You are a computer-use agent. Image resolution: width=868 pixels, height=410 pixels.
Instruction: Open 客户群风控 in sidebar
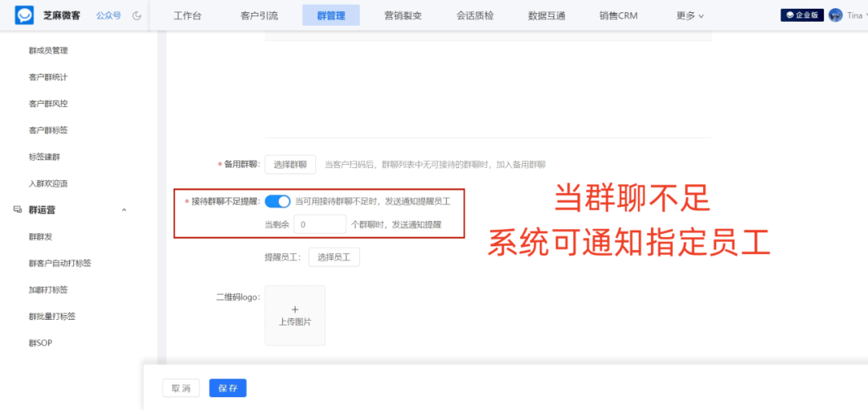click(48, 104)
